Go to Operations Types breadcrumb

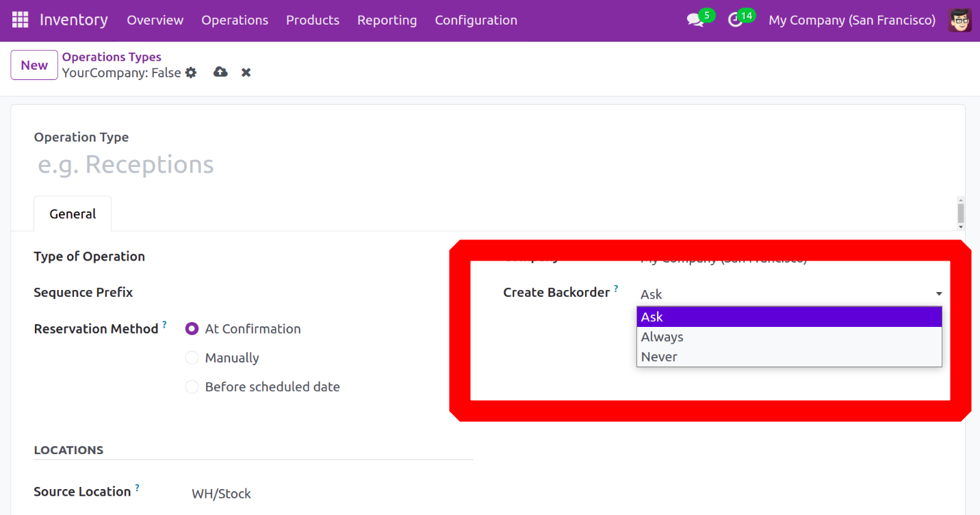[112, 57]
